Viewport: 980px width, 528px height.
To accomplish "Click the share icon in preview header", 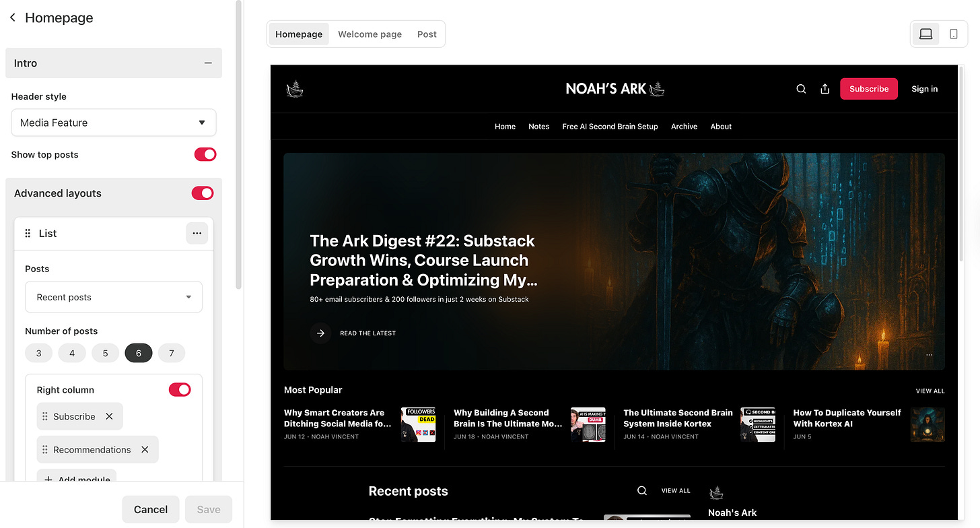I will [x=825, y=89].
